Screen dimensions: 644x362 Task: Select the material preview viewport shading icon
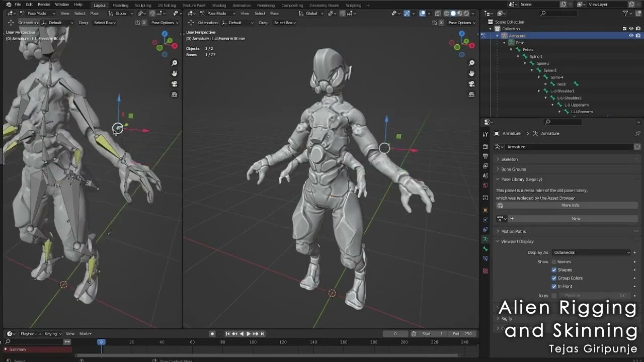tap(460, 13)
